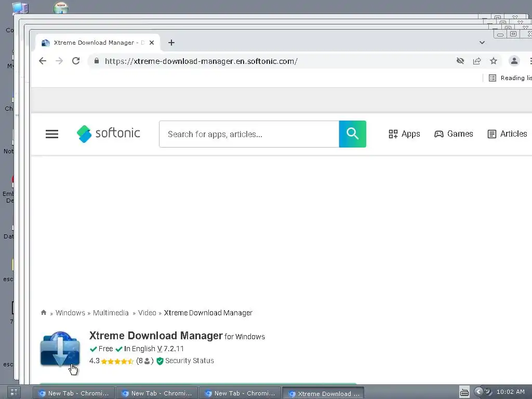Screen dimensions: 532x399
Task: Switch to first New Tab Chromium taskbar window
Action: point(74,393)
